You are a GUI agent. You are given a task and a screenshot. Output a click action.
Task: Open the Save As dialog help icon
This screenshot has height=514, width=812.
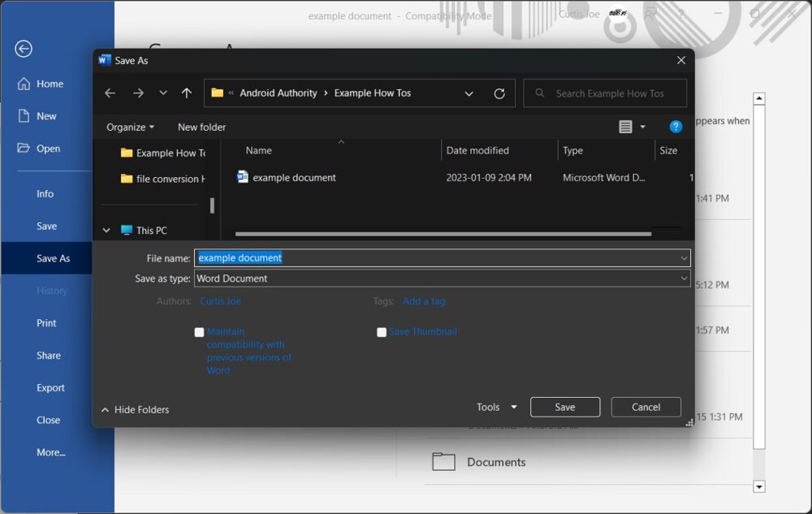(676, 127)
